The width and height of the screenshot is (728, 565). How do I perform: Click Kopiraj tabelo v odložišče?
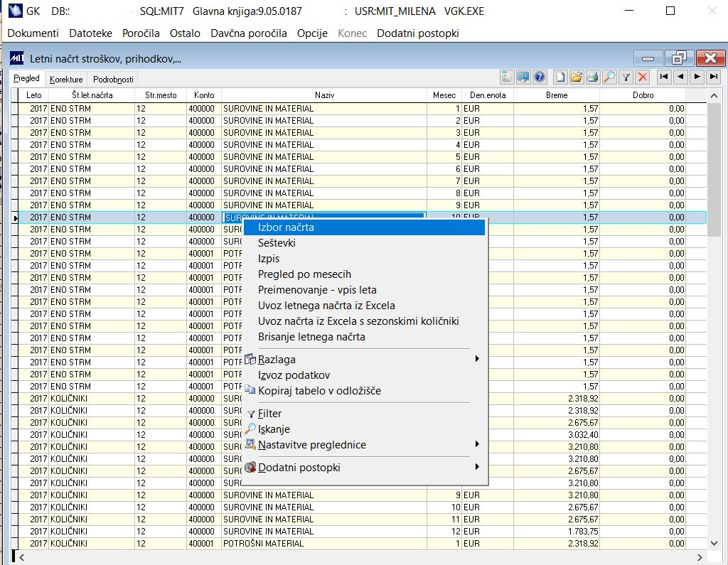[x=319, y=391]
